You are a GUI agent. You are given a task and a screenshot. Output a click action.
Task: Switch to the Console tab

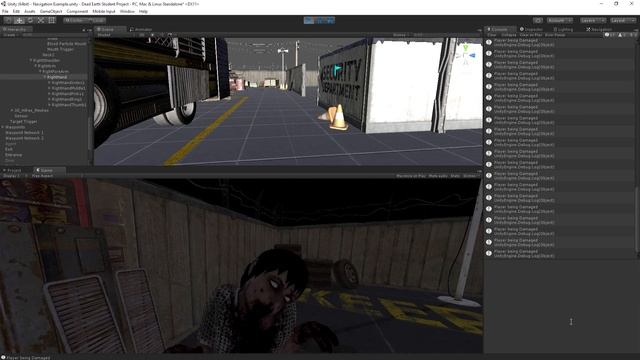point(499,29)
